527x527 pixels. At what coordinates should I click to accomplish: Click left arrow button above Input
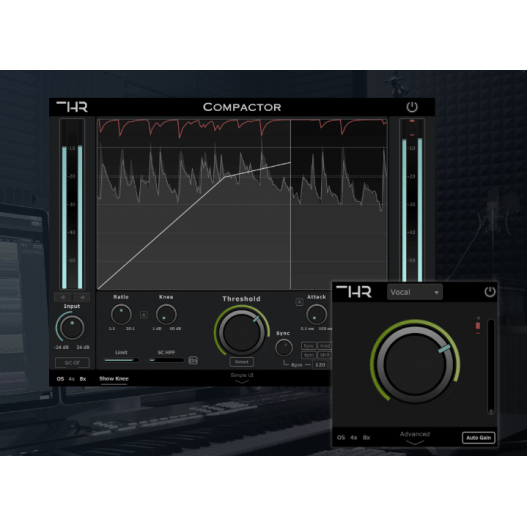(x=63, y=297)
